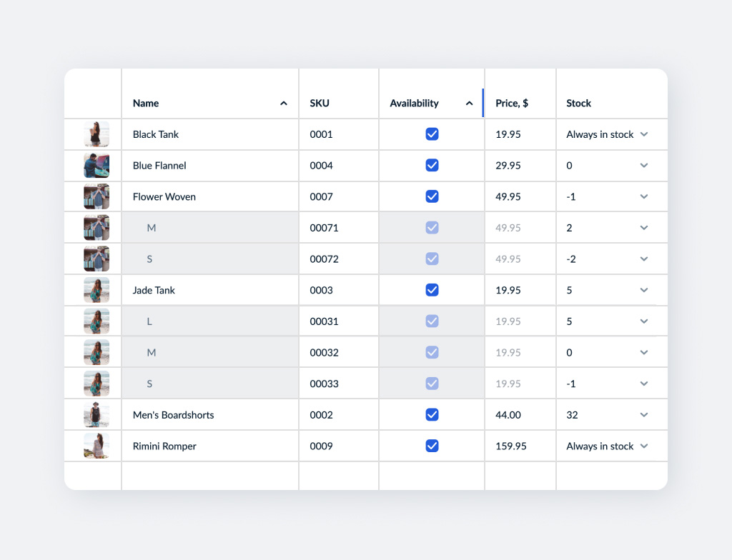This screenshot has width=732, height=560.
Task: Click the Stock column header
Action: tap(578, 104)
